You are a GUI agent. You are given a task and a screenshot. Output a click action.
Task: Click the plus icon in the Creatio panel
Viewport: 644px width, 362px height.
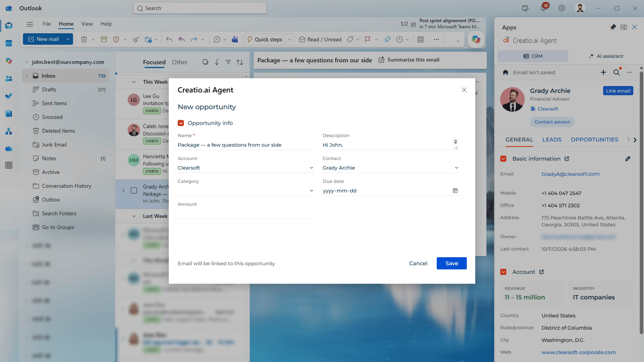(x=603, y=72)
